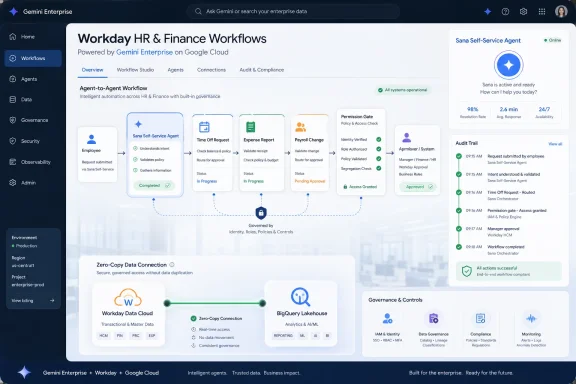Image resolution: width=576 pixels, height=384 pixels.
Task: Switch to the Workflow Studio tab
Action: coord(135,70)
